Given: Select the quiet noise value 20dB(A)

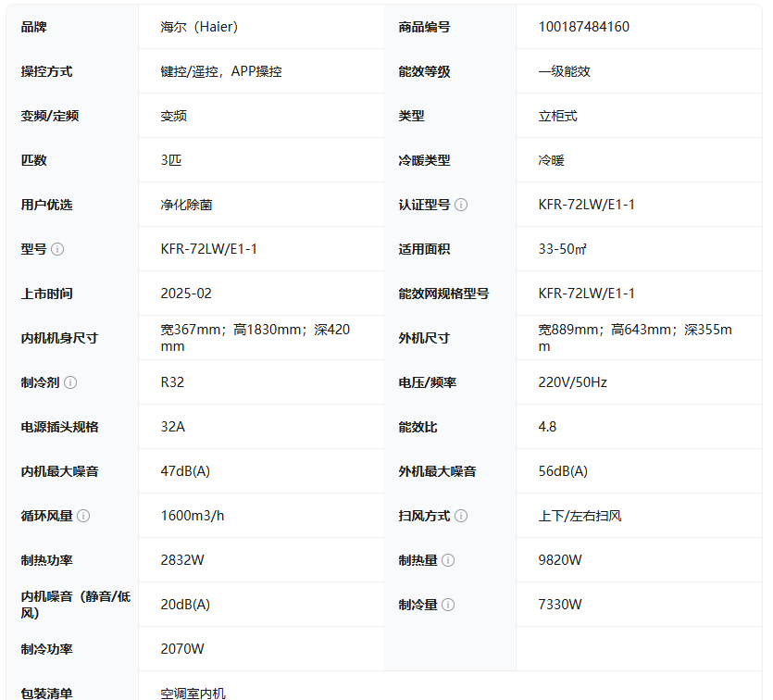Looking at the screenshot, I should pyautogui.click(x=185, y=605).
